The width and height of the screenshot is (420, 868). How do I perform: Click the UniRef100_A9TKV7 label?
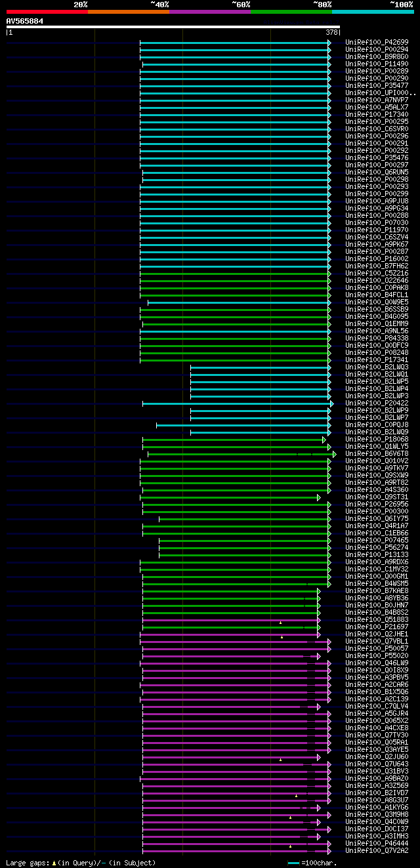(x=377, y=468)
